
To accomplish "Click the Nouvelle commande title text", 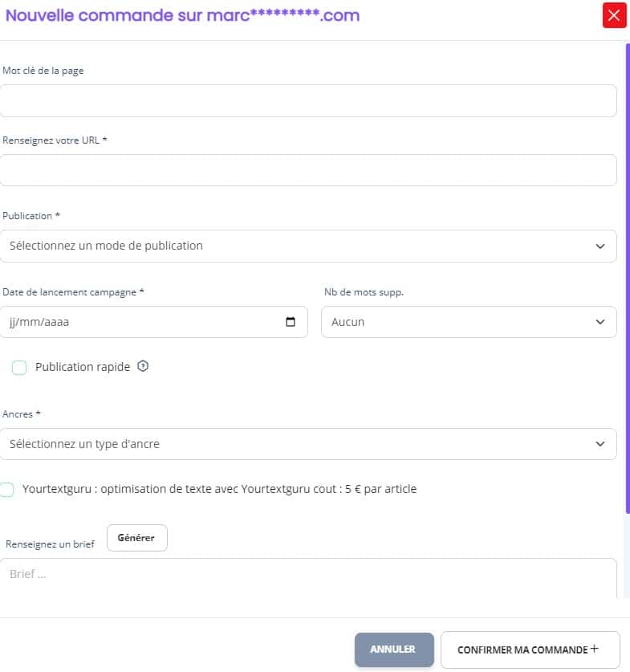I will point(182,15).
